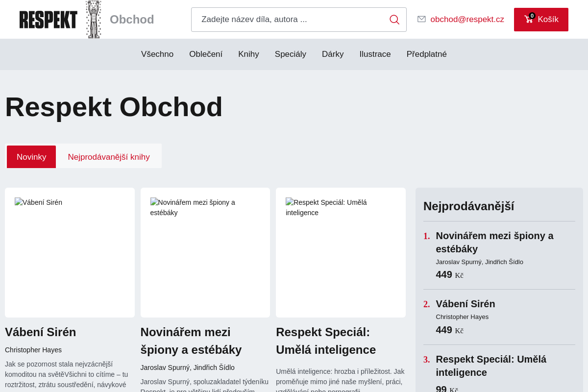Image resolution: width=588 pixels, height=392 pixels.
Task: Click author Christopher Hayes under Vábení Sirén card
Action: coord(33,350)
